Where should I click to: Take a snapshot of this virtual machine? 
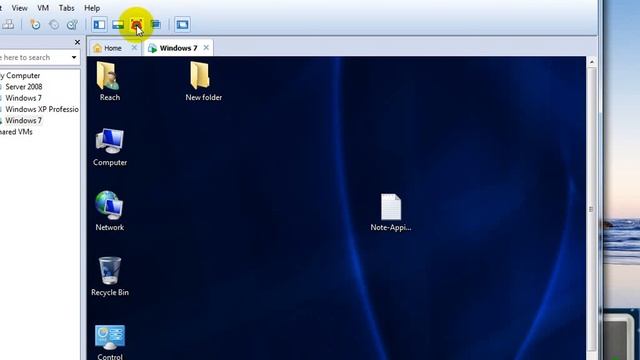(35, 24)
